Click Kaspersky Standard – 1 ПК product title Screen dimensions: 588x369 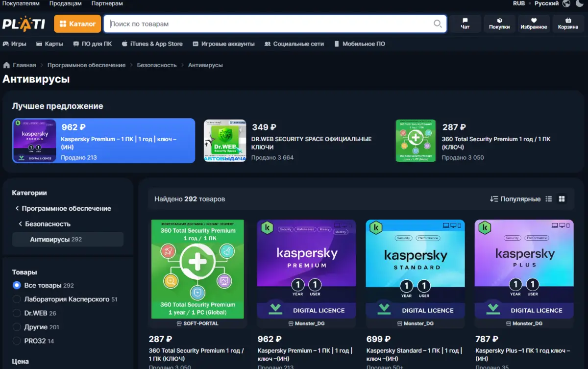[x=414, y=354]
